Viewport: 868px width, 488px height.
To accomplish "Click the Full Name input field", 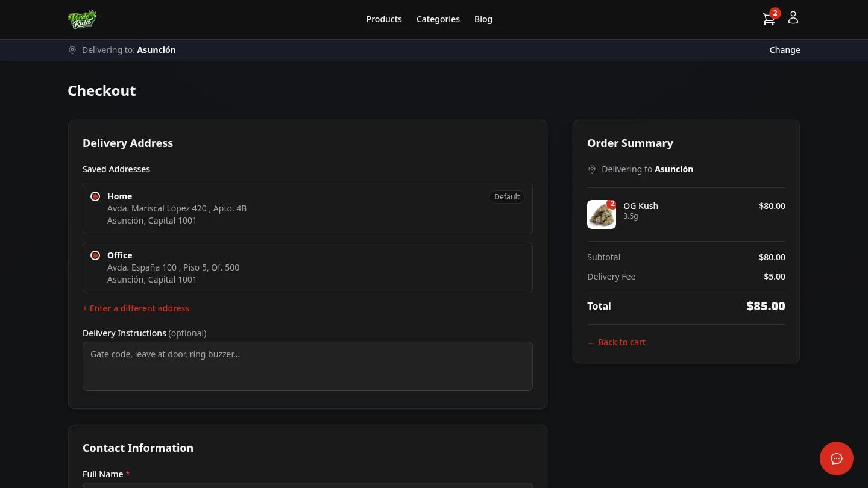I will (x=307, y=486).
